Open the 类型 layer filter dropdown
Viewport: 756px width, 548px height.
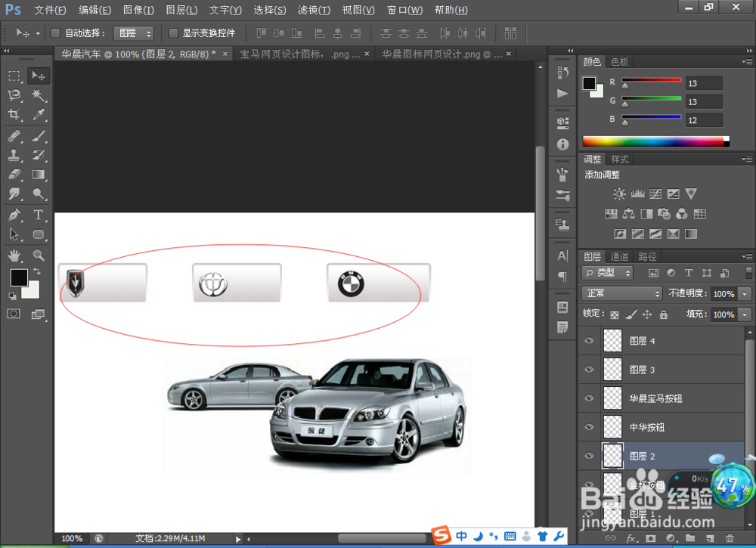[x=607, y=274]
